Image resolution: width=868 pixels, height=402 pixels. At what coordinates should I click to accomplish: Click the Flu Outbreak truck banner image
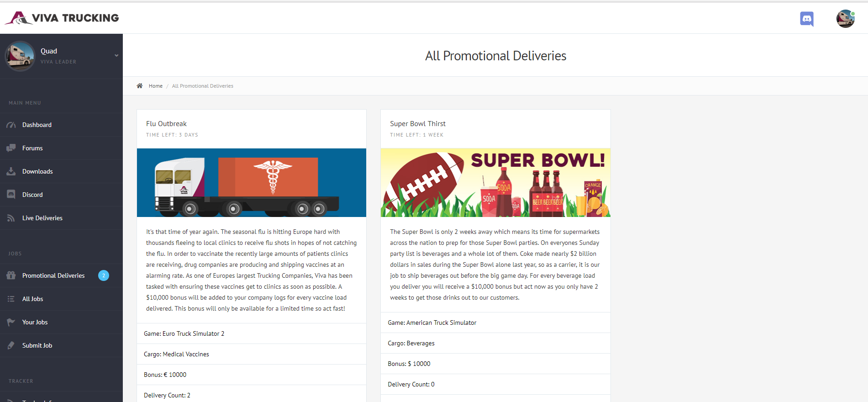tap(252, 183)
